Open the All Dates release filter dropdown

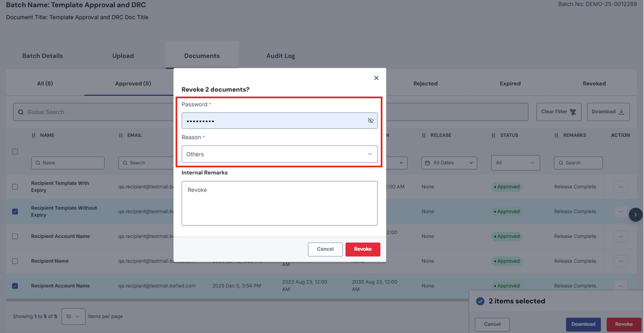(x=449, y=162)
